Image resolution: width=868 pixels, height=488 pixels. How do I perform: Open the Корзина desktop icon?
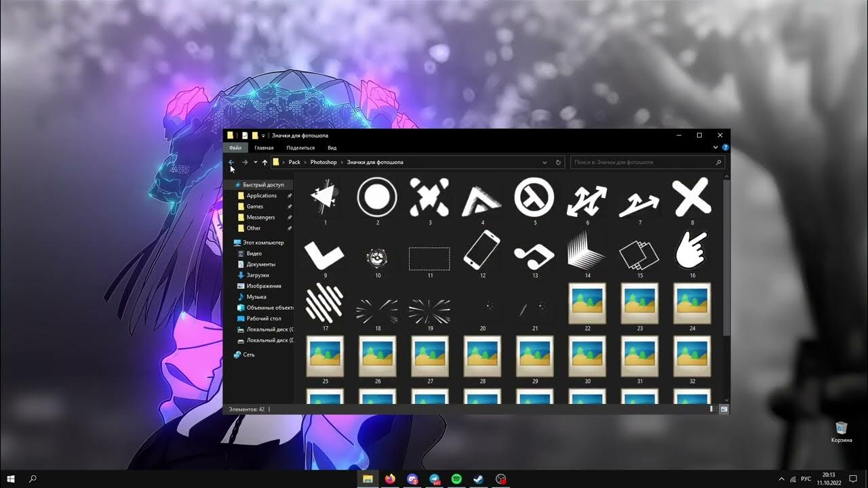point(842,432)
